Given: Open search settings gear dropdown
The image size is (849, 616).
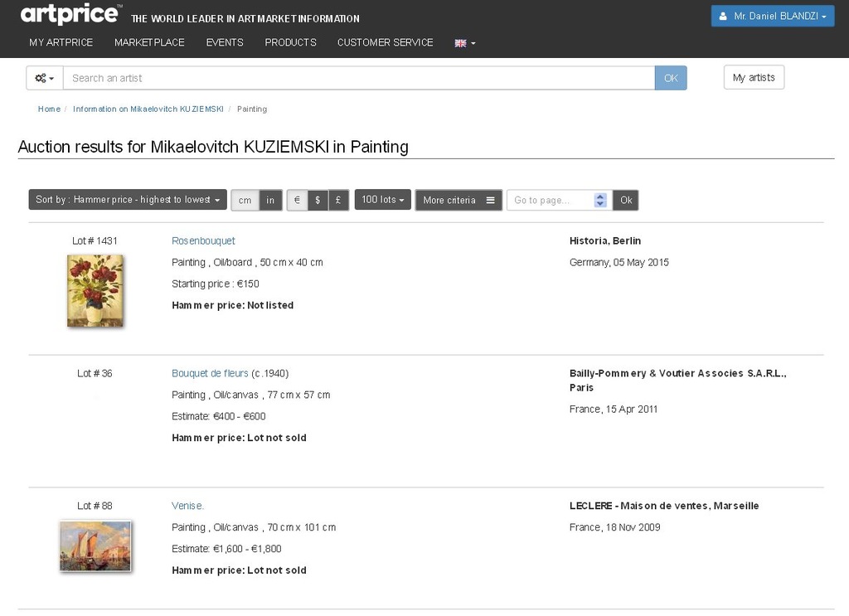Looking at the screenshot, I should point(45,78).
